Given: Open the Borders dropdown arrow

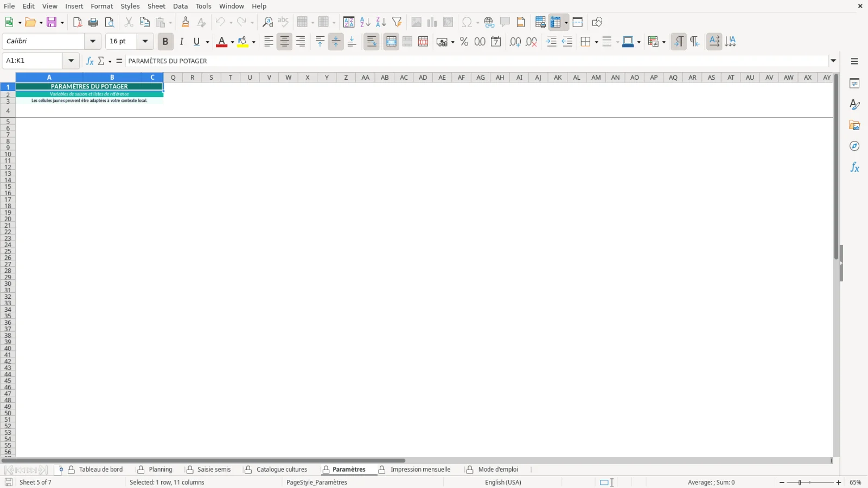Looking at the screenshot, I should 596,42.
